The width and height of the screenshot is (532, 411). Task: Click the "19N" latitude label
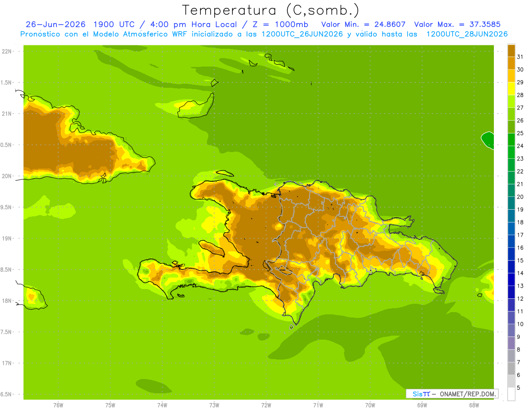pos(7,239)
